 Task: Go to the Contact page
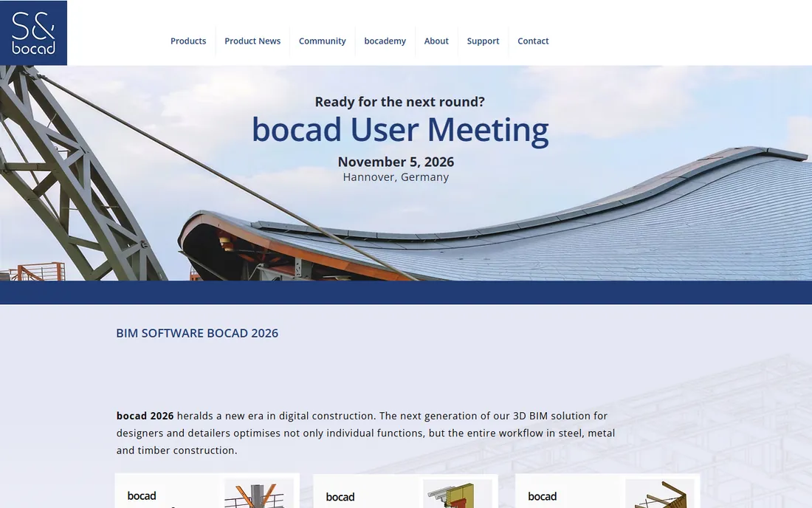pyautogui.click(x=533, y=41)
